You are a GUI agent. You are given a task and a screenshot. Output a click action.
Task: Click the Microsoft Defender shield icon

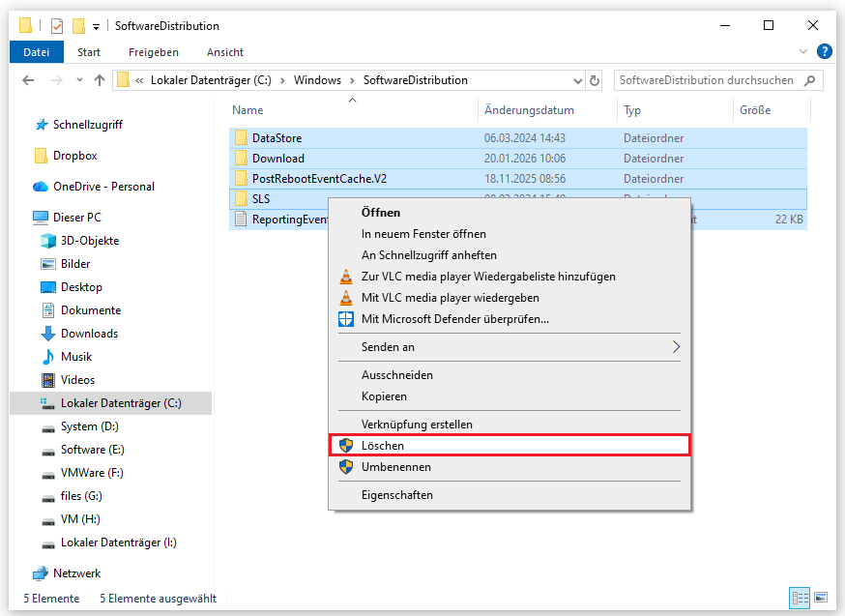point(346,319)
